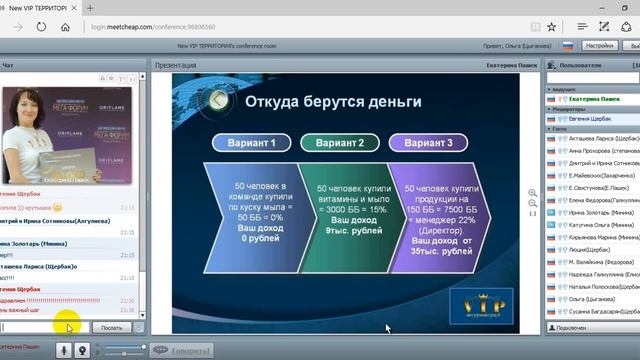The width and height of the screenshot is (640, 360).
Task: Click the first chat toolbar icon above video
Action: 102,78
